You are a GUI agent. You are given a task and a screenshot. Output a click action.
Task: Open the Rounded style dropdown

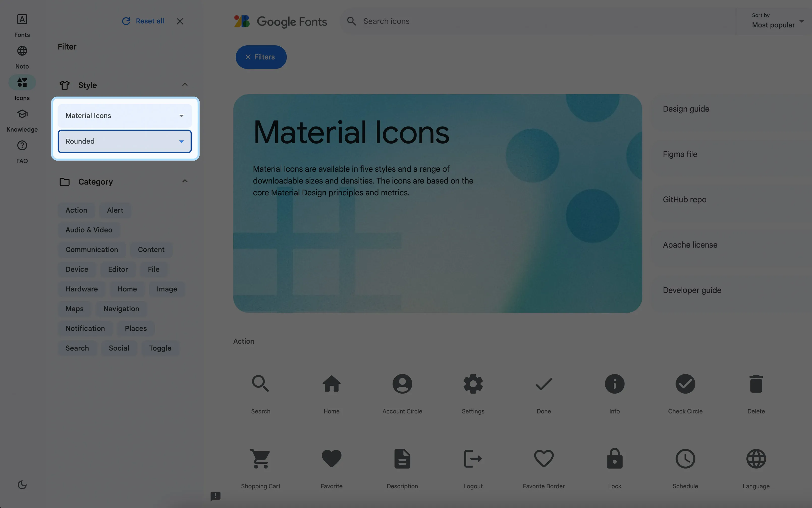pyautogui.click(x=125, y=141)
